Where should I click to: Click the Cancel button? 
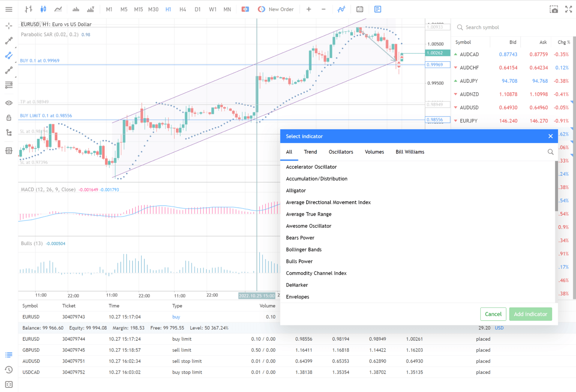click(493, 314)
